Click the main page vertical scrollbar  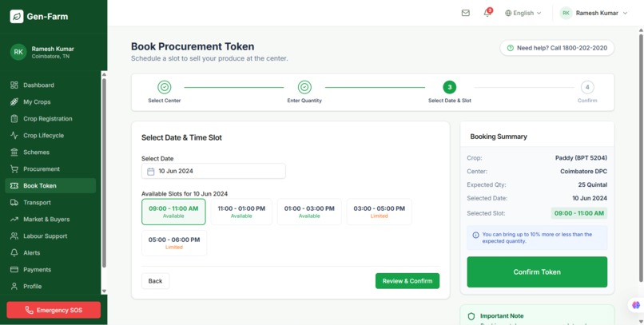tap(641, 158)
